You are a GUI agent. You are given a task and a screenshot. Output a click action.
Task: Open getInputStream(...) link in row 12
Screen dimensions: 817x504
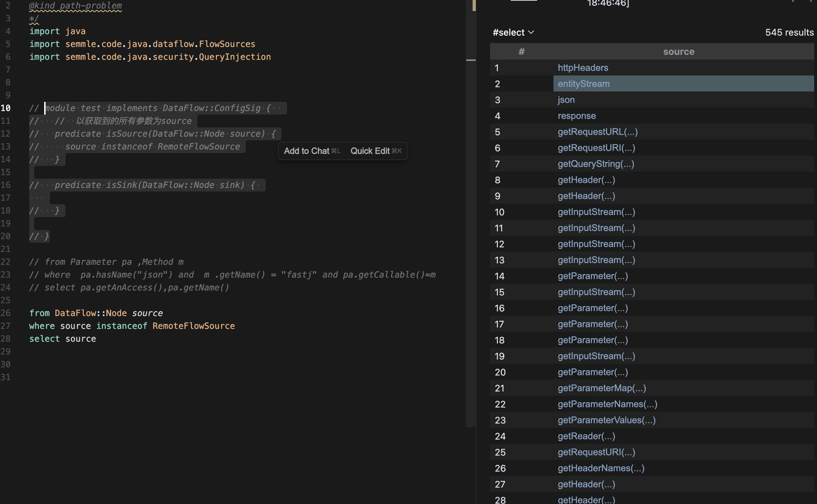[597, 244]
